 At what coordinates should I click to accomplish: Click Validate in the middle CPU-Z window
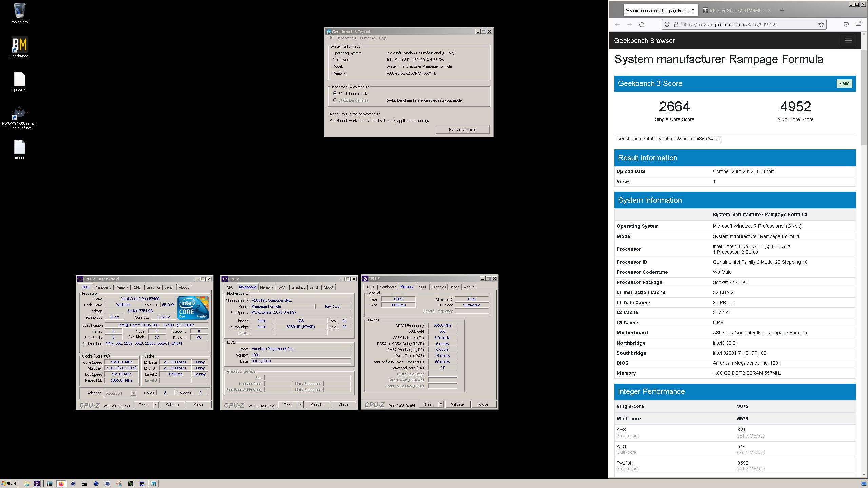[x=317, y=405]
